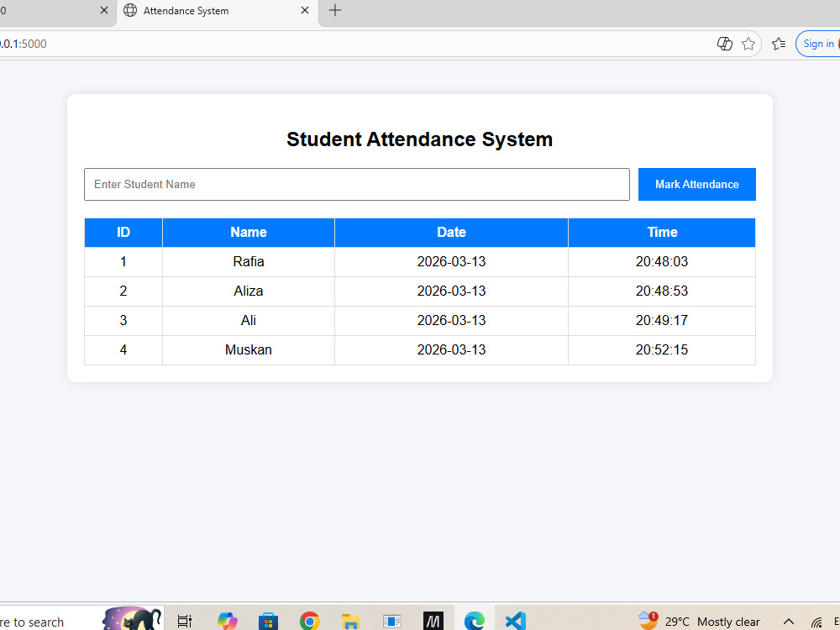Focus the Enter Student Name field

357,184
